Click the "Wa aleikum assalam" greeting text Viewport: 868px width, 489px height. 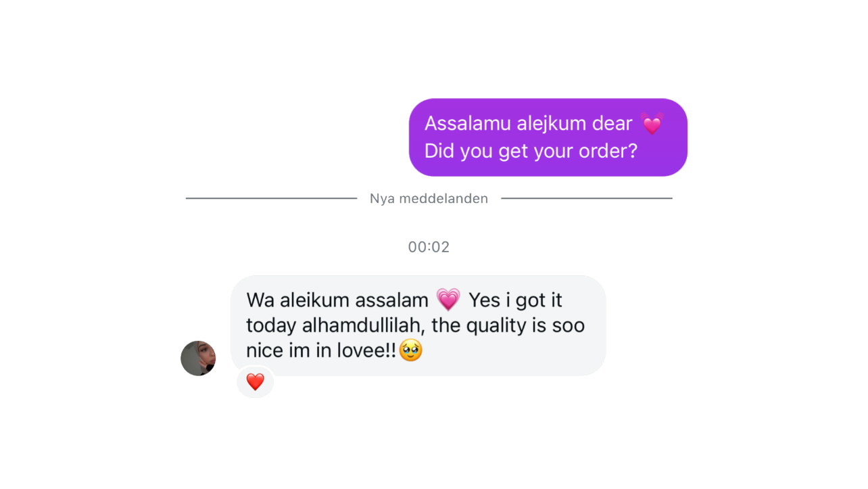[337, 300]
